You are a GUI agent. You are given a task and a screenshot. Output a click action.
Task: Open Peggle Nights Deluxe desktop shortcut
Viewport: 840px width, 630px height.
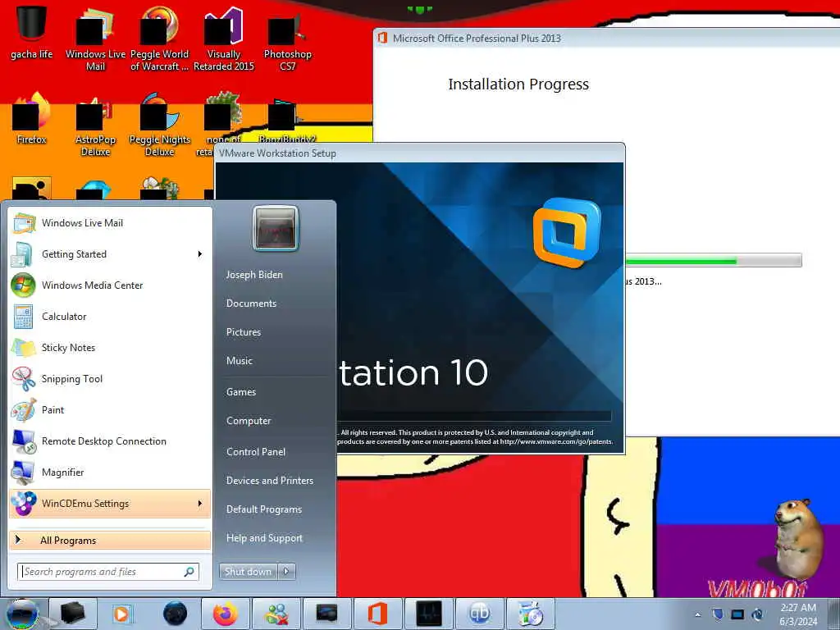pyautogui.click(x=160, y=126)
